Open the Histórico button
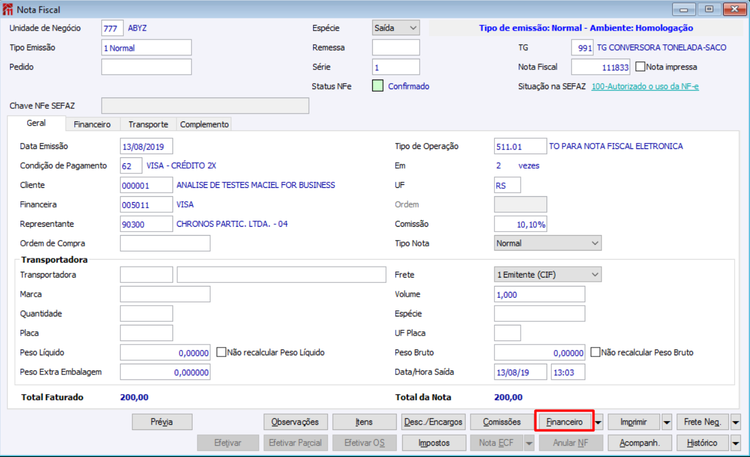750x457 pixels. coord(703,443)
